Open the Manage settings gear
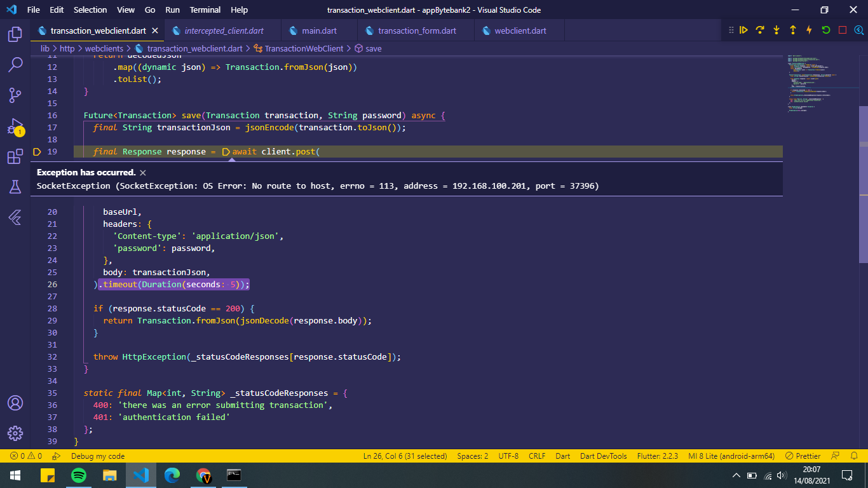 tap(15, 433)
